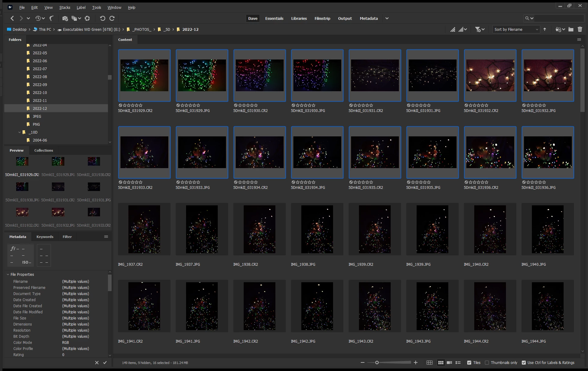Create a new folder using the toolbar icon

(571, 29)
